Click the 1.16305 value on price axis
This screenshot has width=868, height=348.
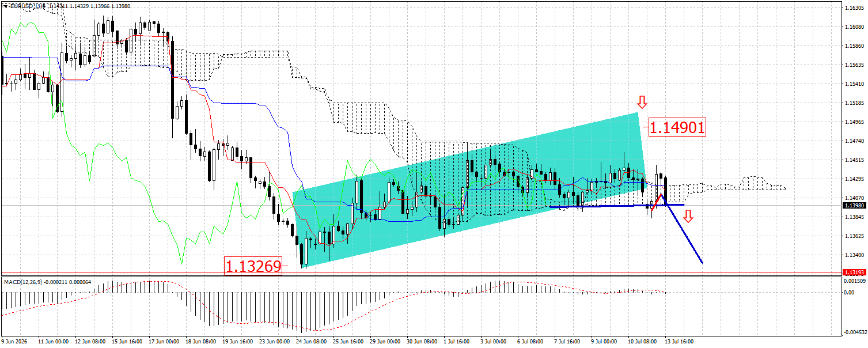853,9
